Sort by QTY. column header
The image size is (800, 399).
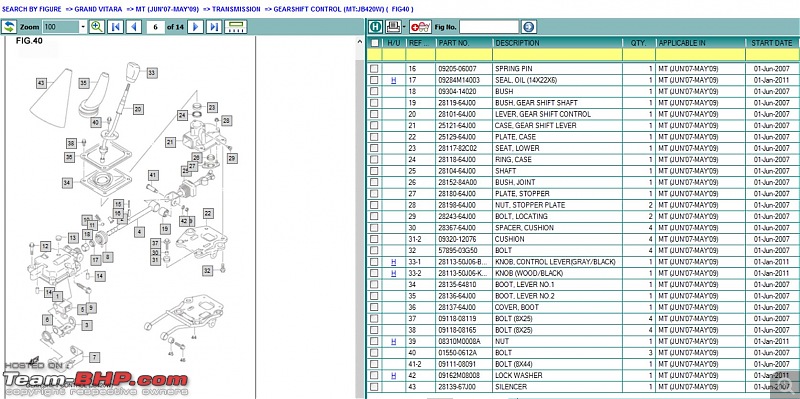639,43
